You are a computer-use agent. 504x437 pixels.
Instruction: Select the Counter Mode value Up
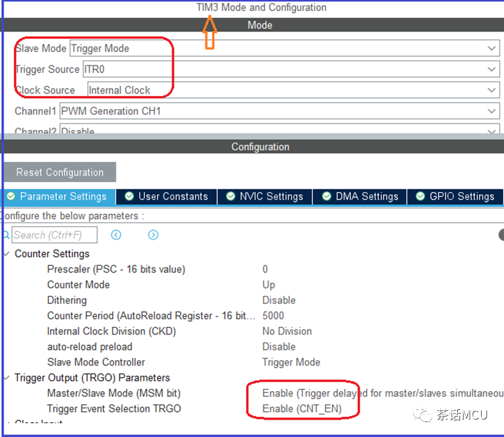(269, 285)
